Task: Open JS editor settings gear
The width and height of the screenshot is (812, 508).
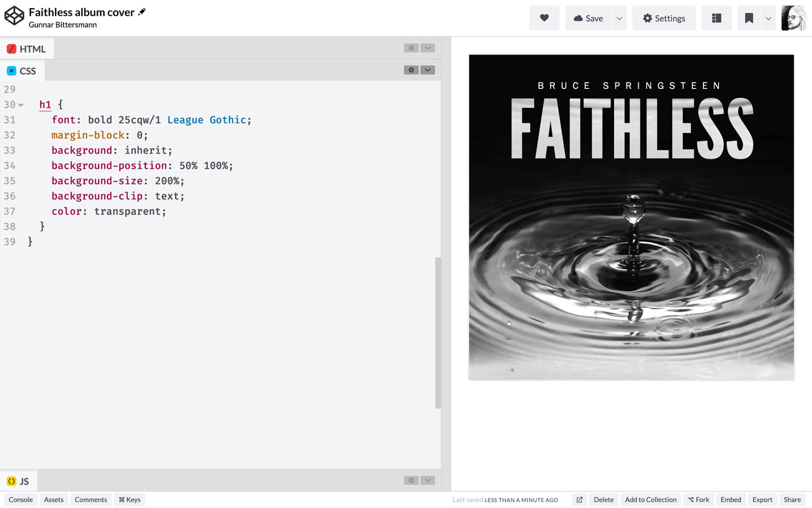Action: 411,481
